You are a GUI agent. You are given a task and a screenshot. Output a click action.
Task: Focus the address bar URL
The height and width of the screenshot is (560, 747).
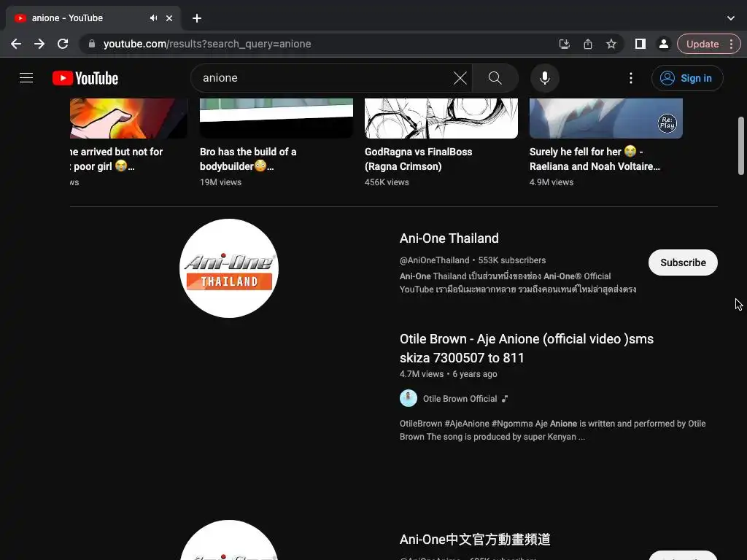coord(207,44)
